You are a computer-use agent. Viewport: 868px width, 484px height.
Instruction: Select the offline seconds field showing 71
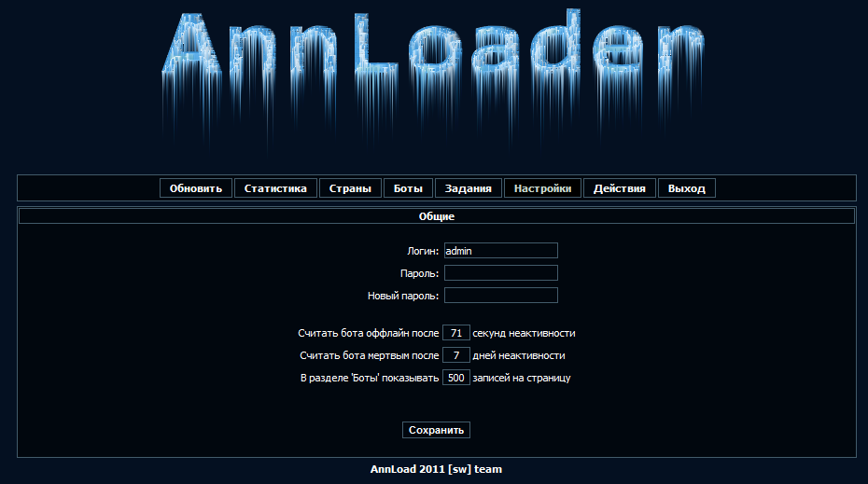pyautogui.click(x=456, y=332)
